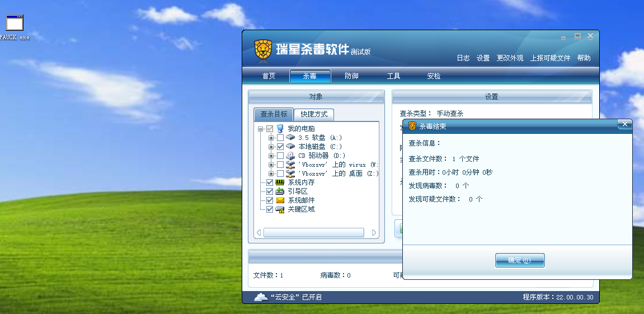Click the CD drive D: icon

pyautogui.click(x=290, y=156)
